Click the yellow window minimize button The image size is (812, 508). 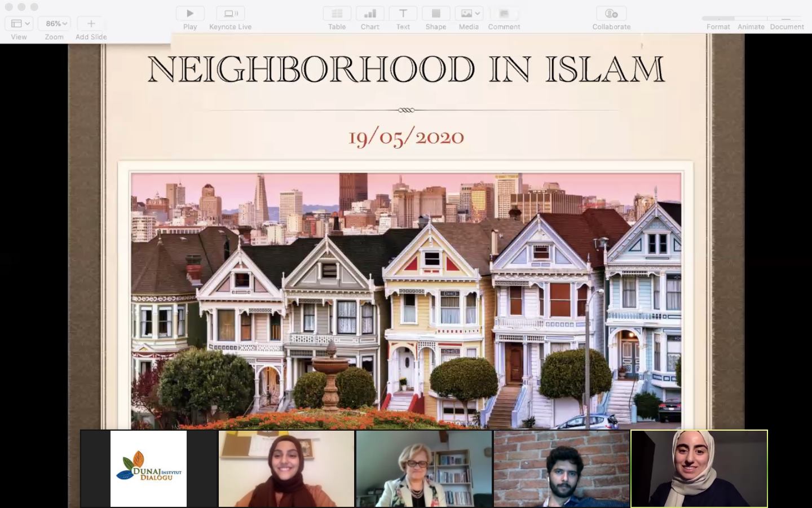[x=21, y=7]
